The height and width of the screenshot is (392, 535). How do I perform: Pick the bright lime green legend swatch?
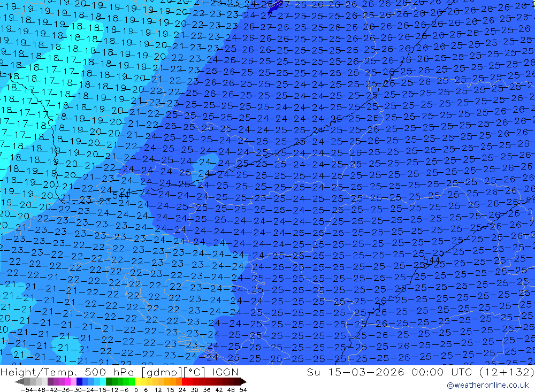[132, 381]
